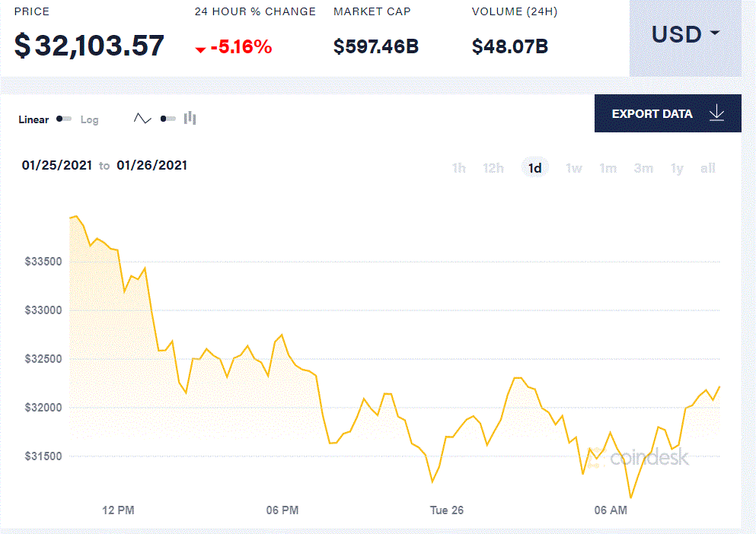
Task: Click the -5.16% change value
Action: [241, 46]
